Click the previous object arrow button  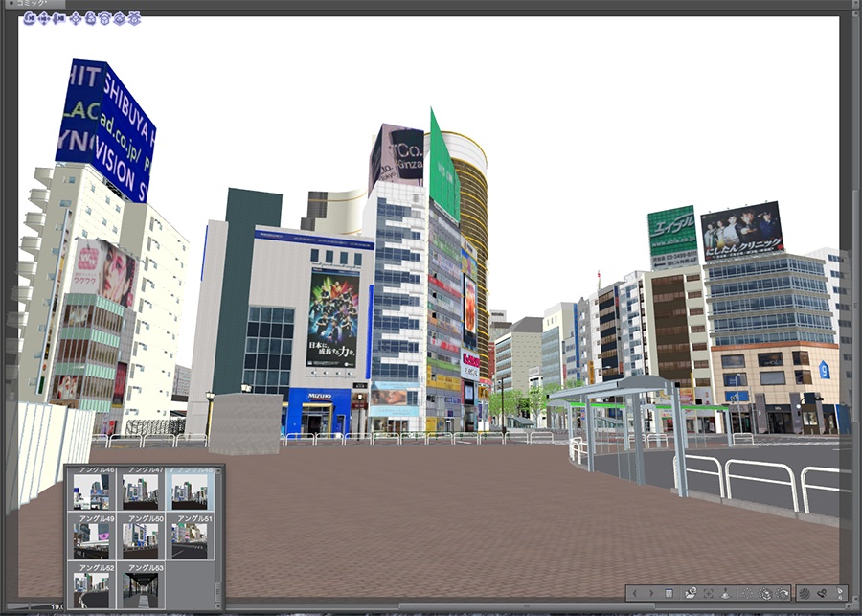634,596
